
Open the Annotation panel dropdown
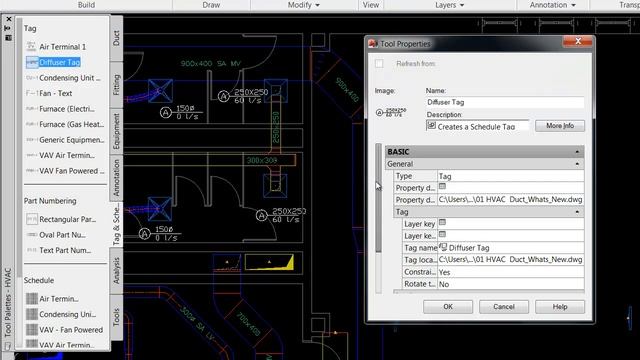(x=573, y=5)
